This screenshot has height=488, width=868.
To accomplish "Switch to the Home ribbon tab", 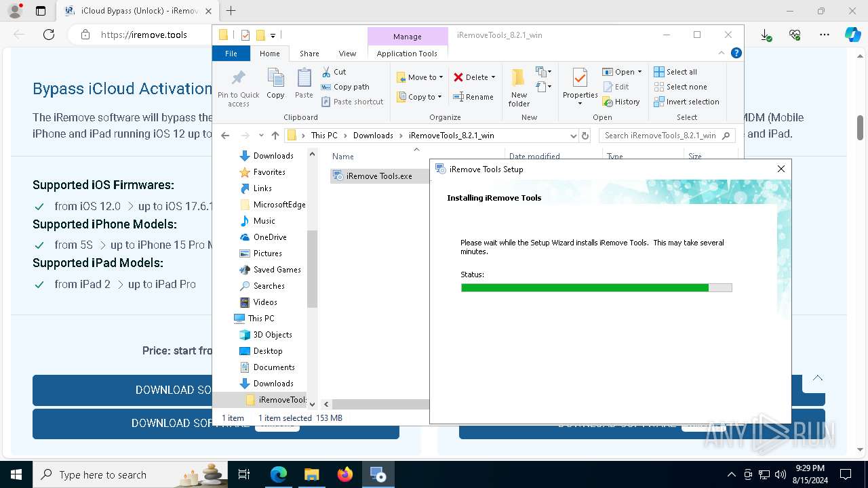I will pos(269,54).
